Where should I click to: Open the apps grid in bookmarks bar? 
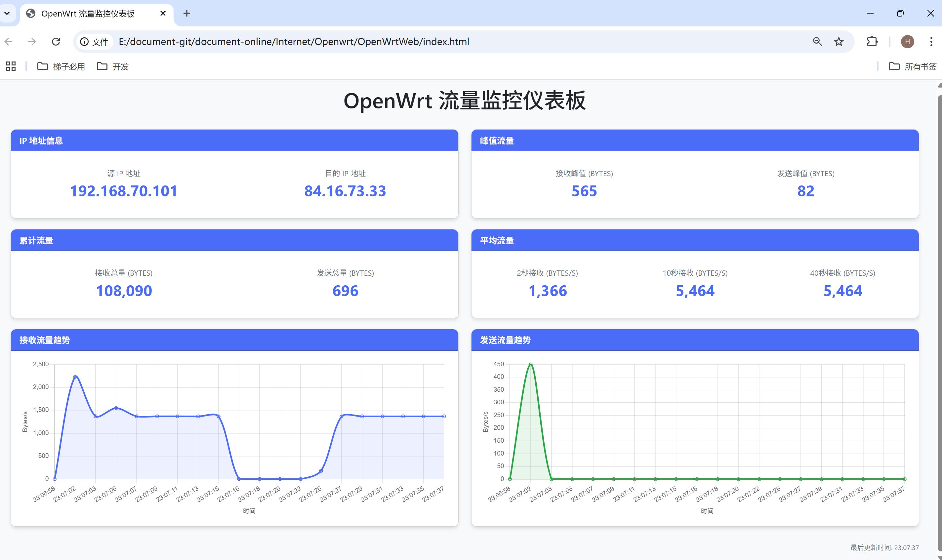point(11,66)
